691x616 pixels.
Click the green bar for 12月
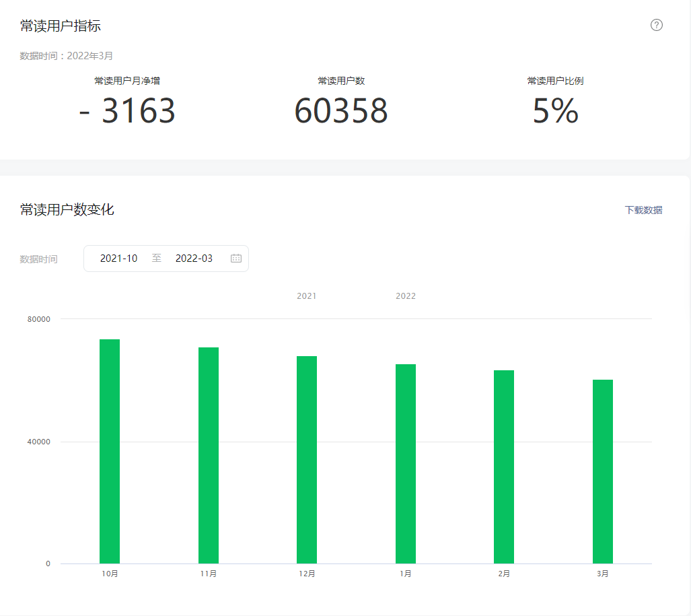(x=307, y=460)
